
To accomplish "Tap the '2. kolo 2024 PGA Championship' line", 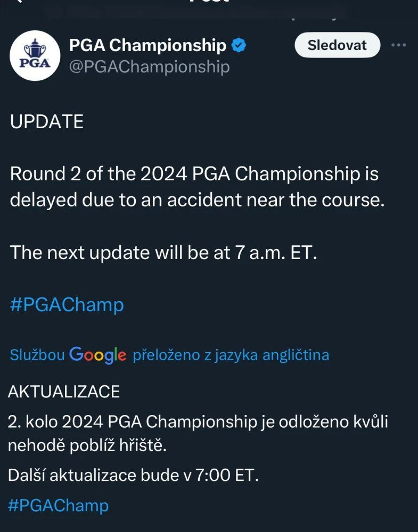I will tap(198, 422).
